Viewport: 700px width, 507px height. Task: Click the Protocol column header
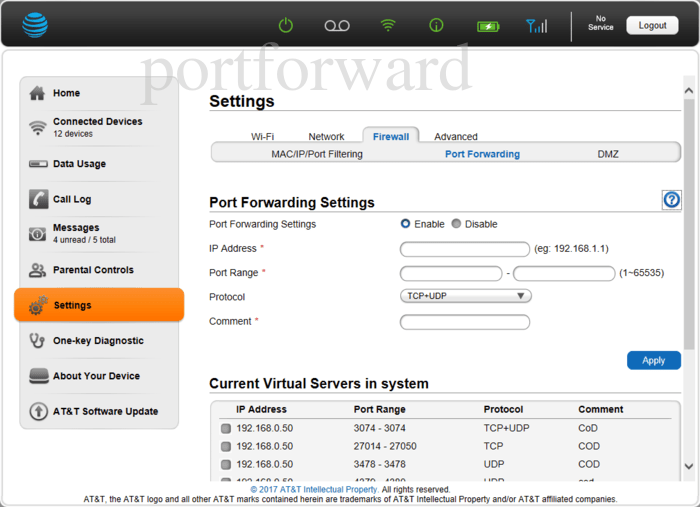[503, 409]
